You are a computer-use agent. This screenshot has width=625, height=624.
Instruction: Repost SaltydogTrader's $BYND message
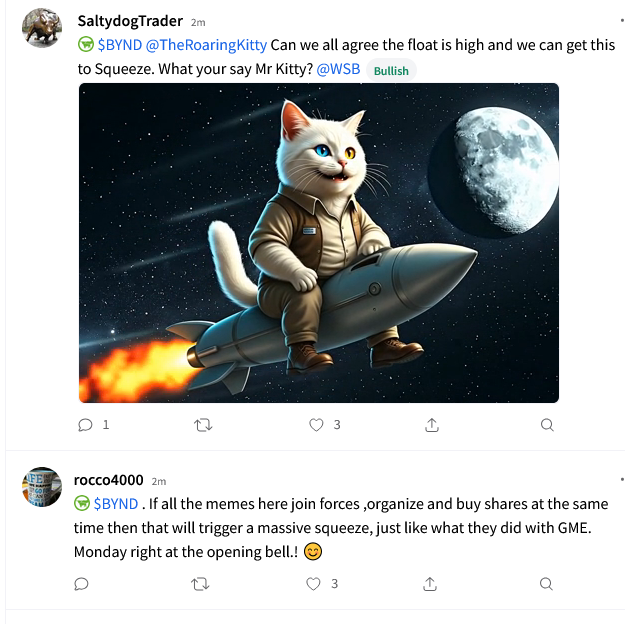(x=203, y=425)
